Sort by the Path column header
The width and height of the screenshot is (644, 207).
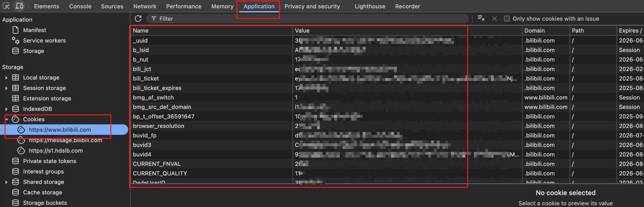(x=593, y=30)
